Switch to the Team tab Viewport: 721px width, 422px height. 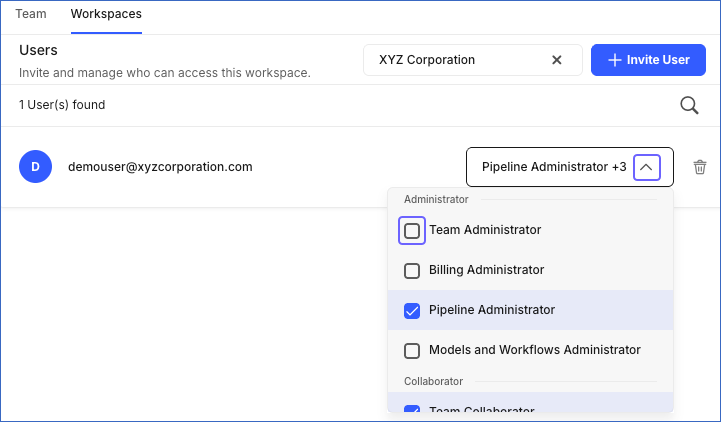click(31, 14)
